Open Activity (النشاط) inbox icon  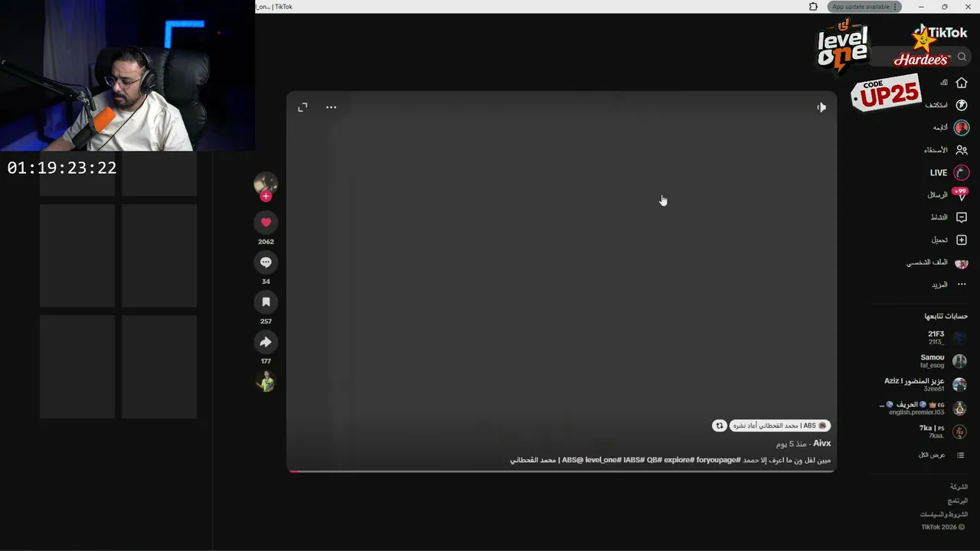[962, 217]
